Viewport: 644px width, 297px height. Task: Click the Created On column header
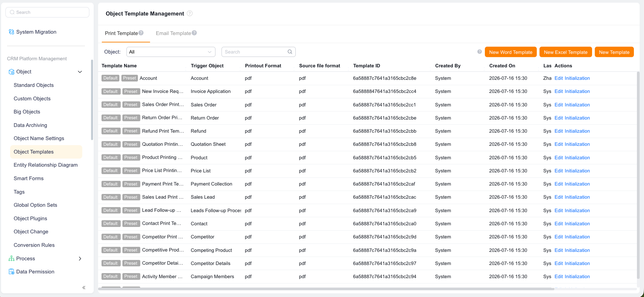[502, 66]
